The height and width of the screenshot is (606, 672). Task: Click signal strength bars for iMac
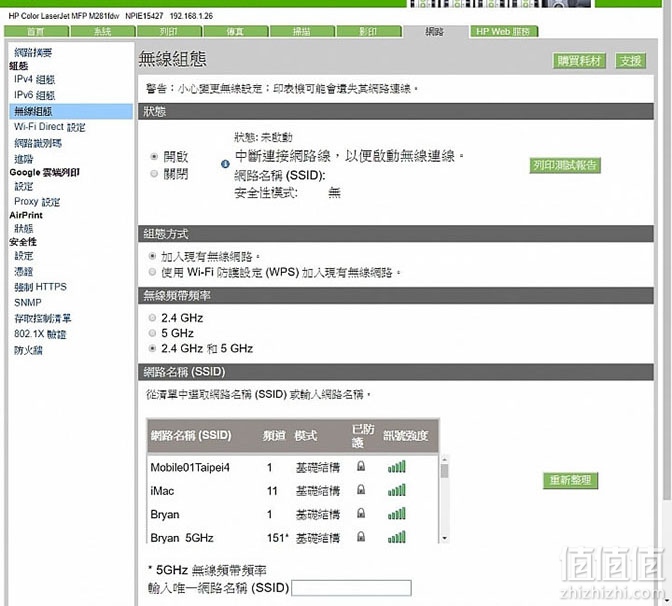pos(396,490)
